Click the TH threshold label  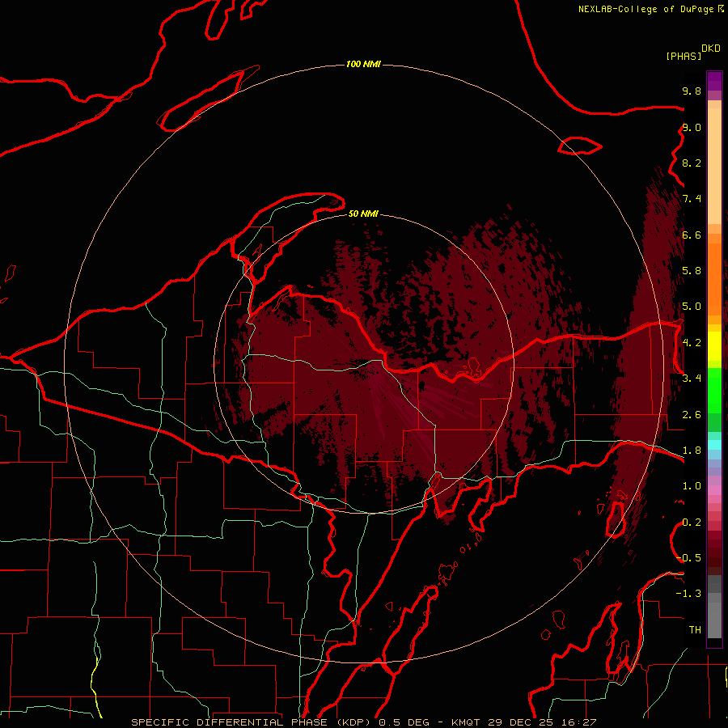(695, 630)
